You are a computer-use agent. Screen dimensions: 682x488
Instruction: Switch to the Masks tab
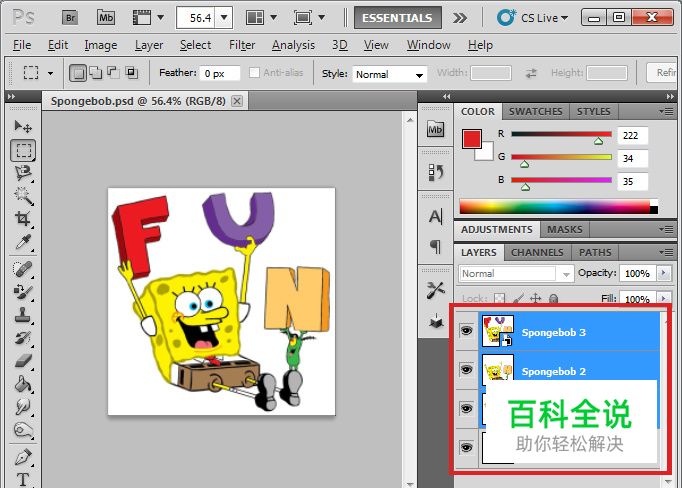(565, 229)
